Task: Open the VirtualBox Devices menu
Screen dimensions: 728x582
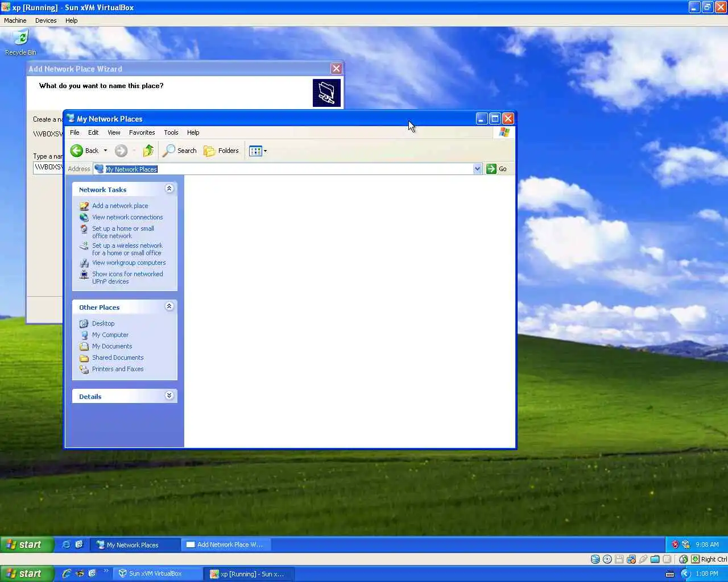Action: (x=45, y=20)
